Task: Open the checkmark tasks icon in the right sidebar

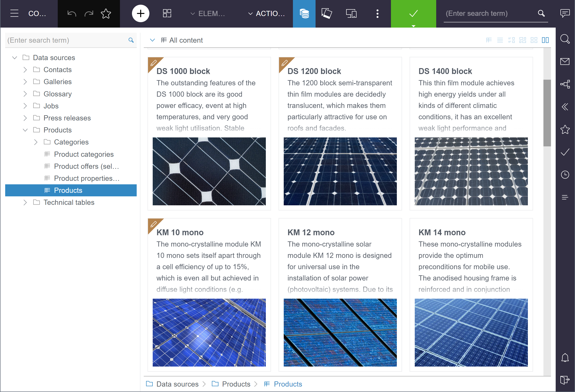Action: click(565, 152)
